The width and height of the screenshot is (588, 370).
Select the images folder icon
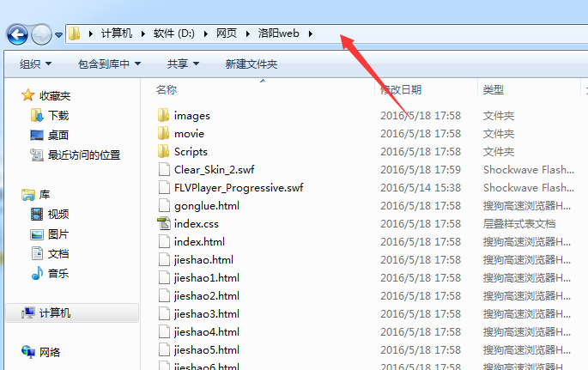[x=163, y=115]
